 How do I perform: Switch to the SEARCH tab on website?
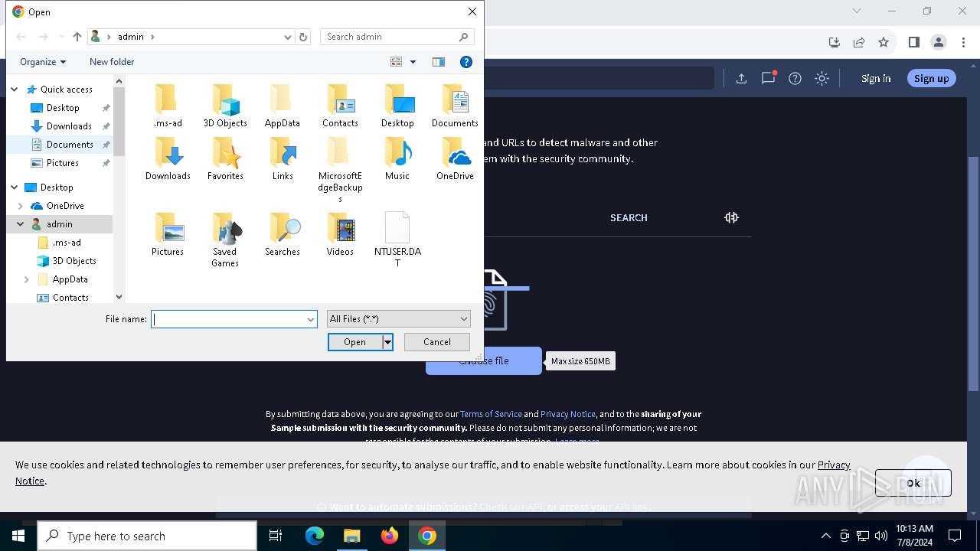coord(629,218)
